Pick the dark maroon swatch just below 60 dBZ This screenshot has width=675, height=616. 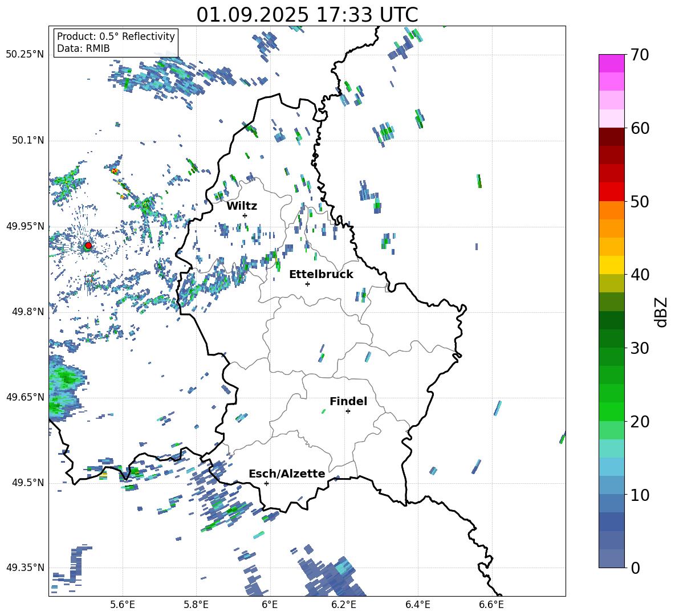(611, 137)
